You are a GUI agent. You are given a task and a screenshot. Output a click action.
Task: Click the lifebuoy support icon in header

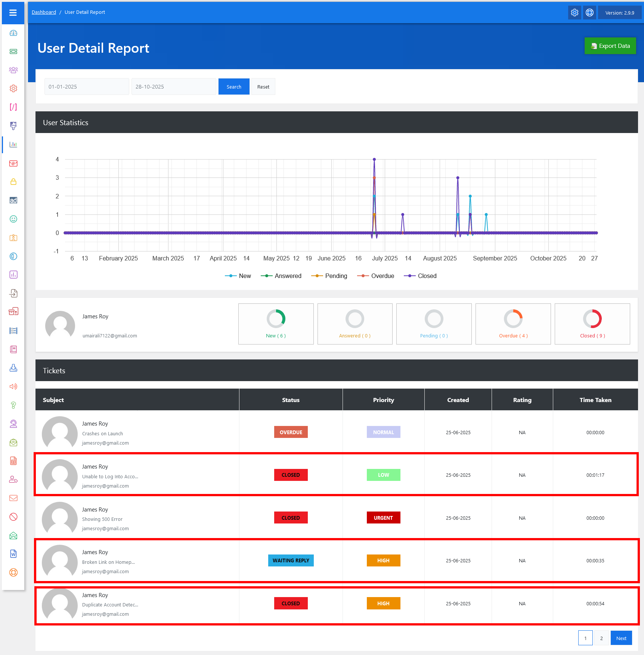click(x=589, y=13)
